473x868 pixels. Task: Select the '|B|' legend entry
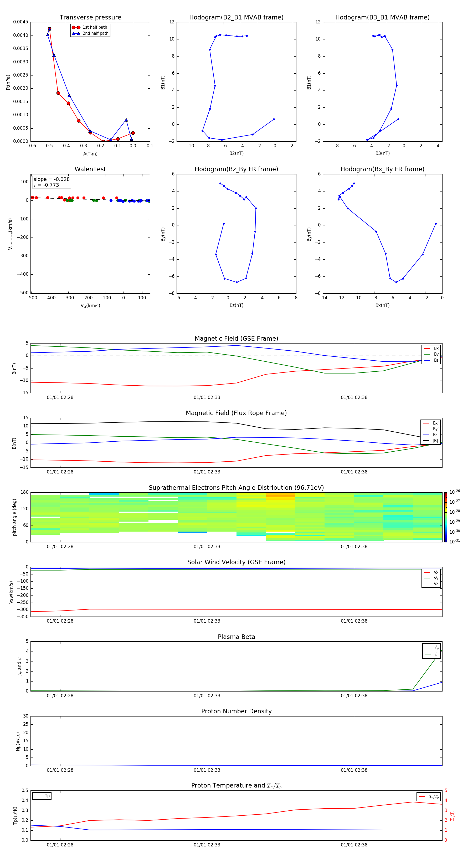pos(431,441)
